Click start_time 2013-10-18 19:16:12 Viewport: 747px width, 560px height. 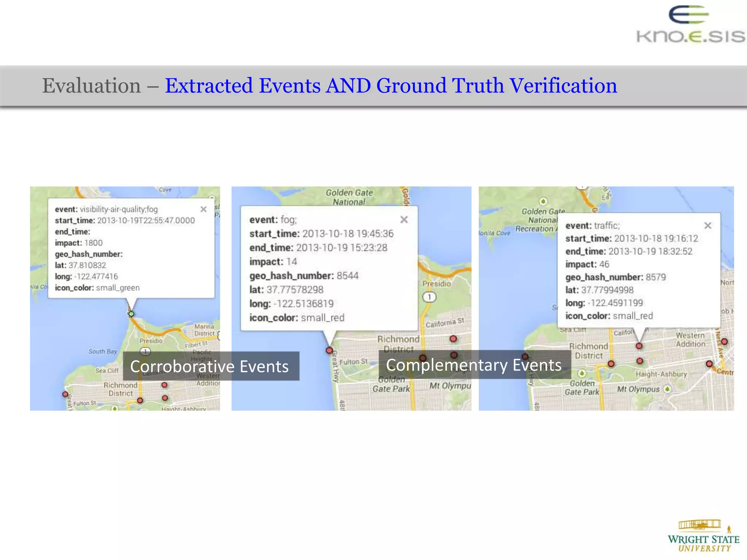coord(632,238)
